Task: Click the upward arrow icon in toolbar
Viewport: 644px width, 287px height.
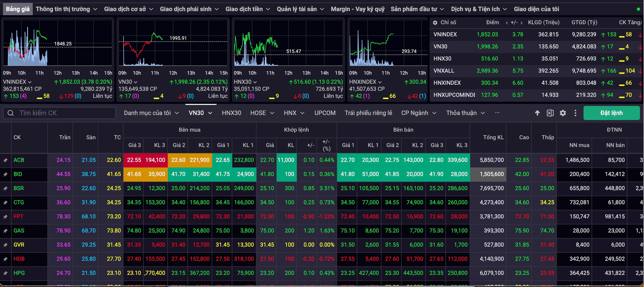Action: tap(537, 113)
